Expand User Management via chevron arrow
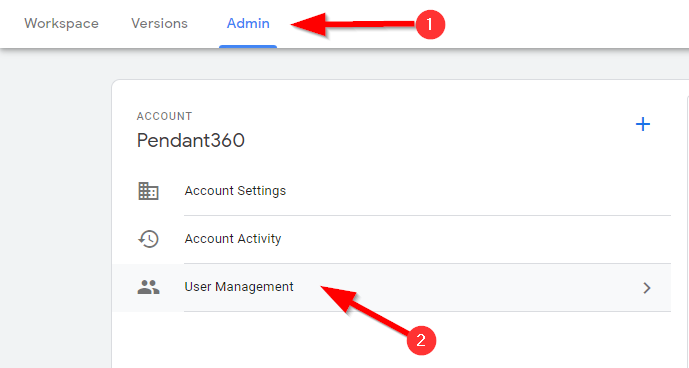The height and width of the screenshot is (368, 689). coord(647,288)
